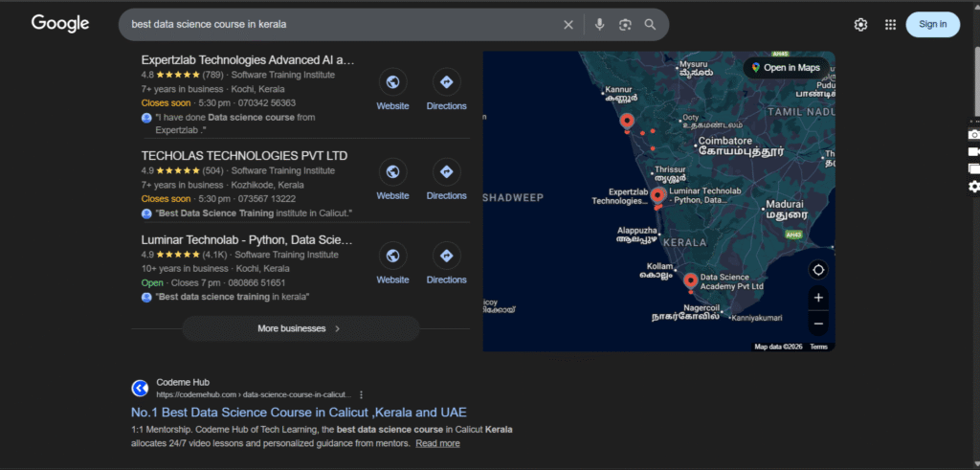Click inside the Google search box text

pos(335,25)
